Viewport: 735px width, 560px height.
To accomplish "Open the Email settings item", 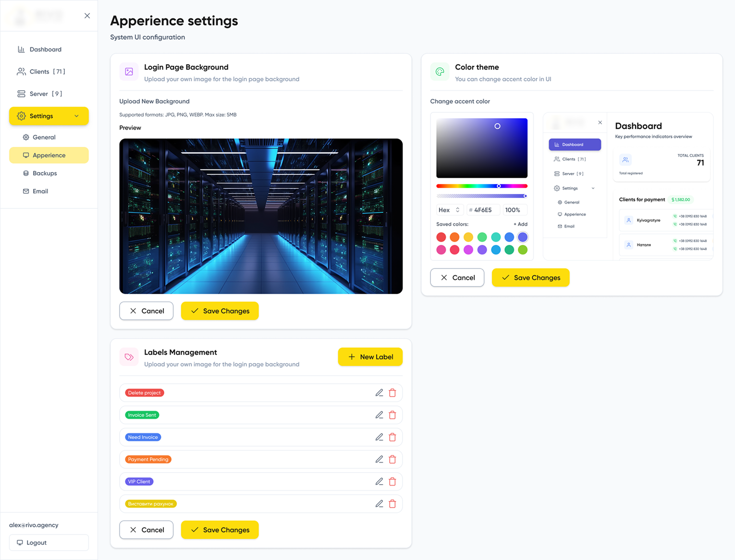I will (x=26, y=191).
